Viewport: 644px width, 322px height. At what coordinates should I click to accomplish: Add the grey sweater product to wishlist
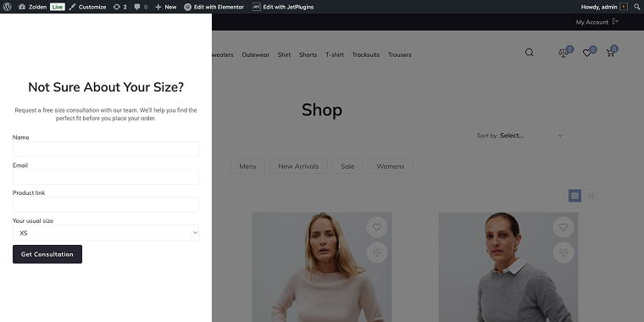point(563,227)
